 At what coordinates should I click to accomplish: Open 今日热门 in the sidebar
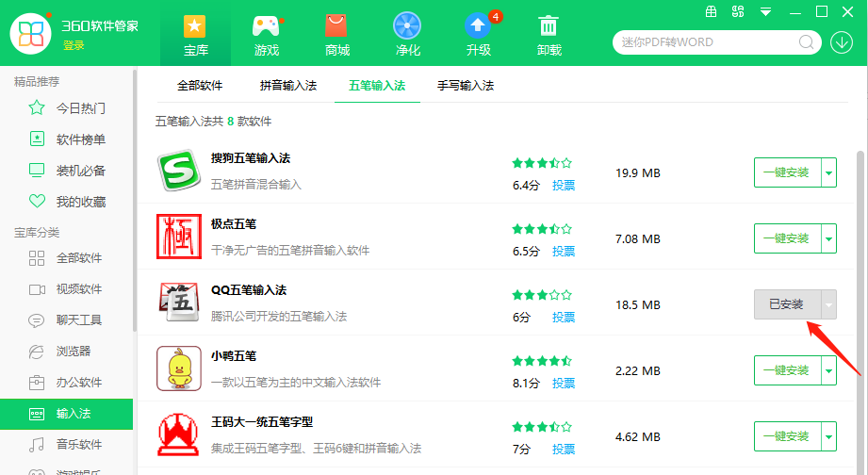click(x=67, y=108)
